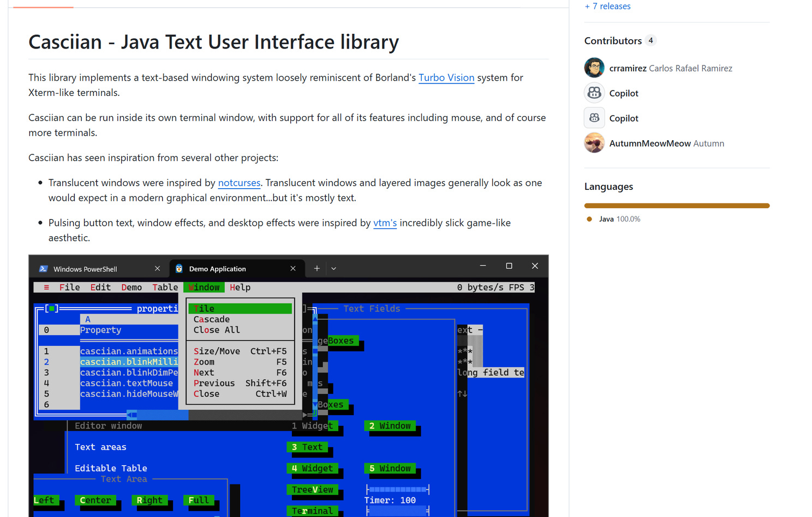Open the Demo menu
The height and width of the screenshot is (517, 812).
[x=132, y=287]
